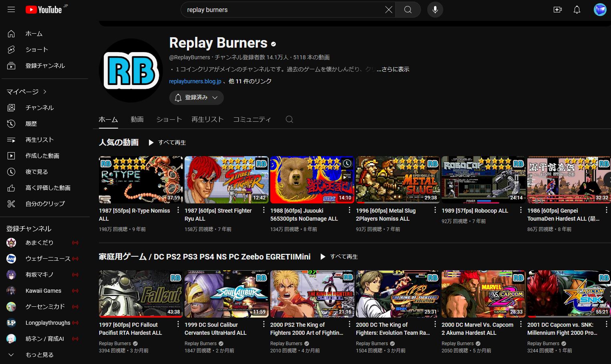Open the ゲーセンミカド subscribed channel
This screenshot has height=364, width=611.
point(45,307)
